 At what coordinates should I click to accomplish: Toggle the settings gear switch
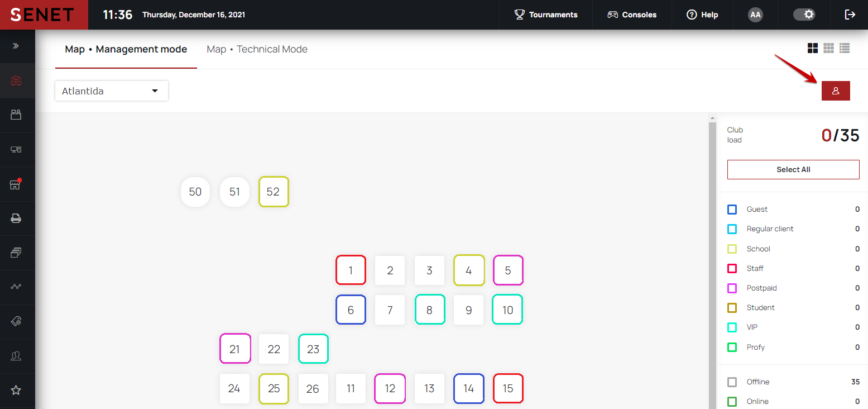coord(804,15)
